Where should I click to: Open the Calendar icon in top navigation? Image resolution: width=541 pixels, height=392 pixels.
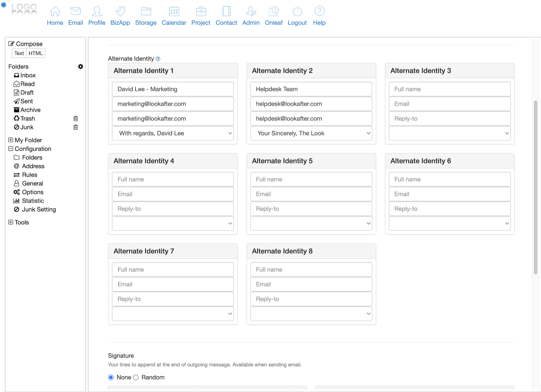pos(174,11)
